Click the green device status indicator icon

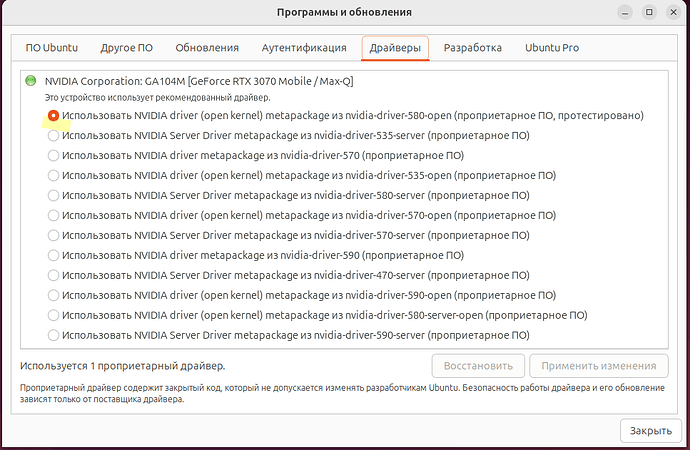pyautogui.click(x=31, y=81)
